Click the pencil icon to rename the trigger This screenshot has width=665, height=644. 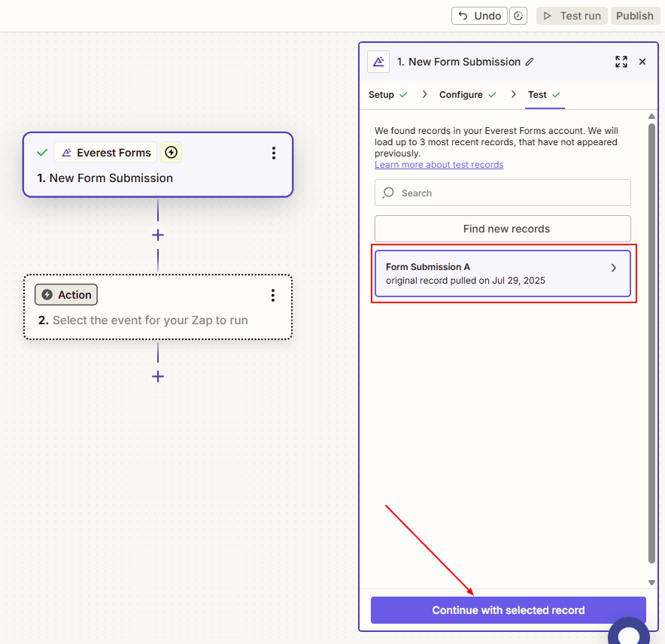coord(531,61)
